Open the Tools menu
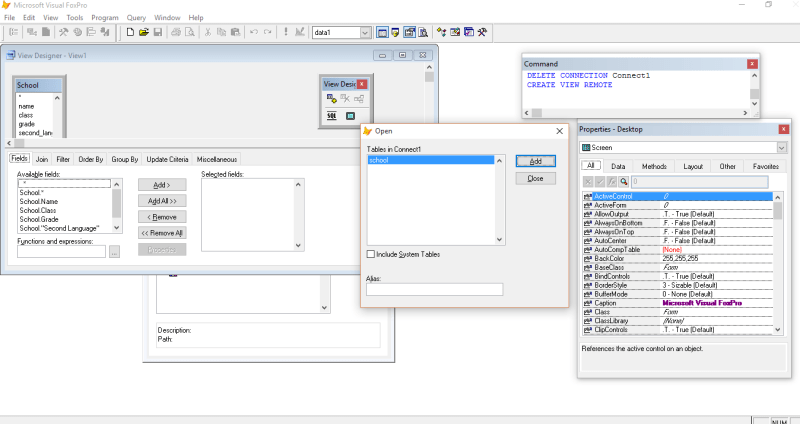The image size is (800, 424). [74, 17]
